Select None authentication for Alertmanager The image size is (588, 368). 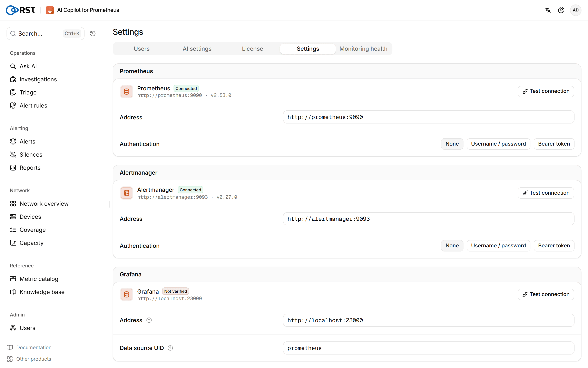click(x=452, y=246)
